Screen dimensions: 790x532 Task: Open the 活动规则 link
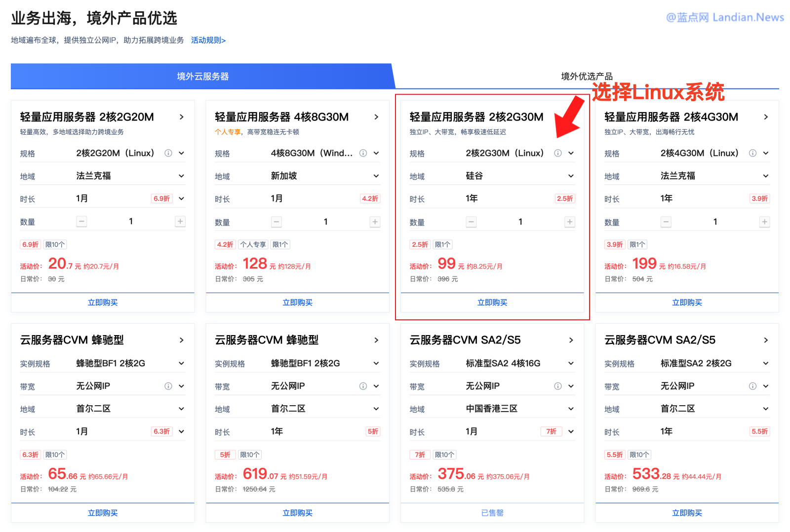[x=208, y=40]
